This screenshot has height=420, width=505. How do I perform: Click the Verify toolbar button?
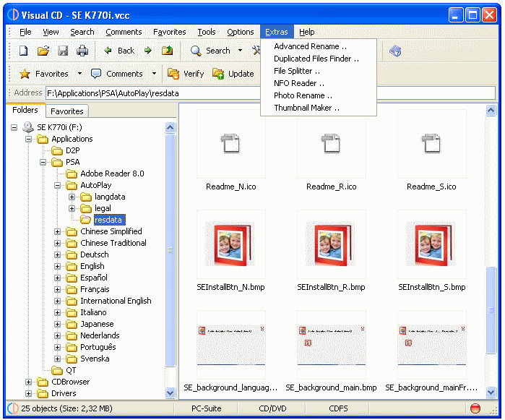(x=186, y=74)
